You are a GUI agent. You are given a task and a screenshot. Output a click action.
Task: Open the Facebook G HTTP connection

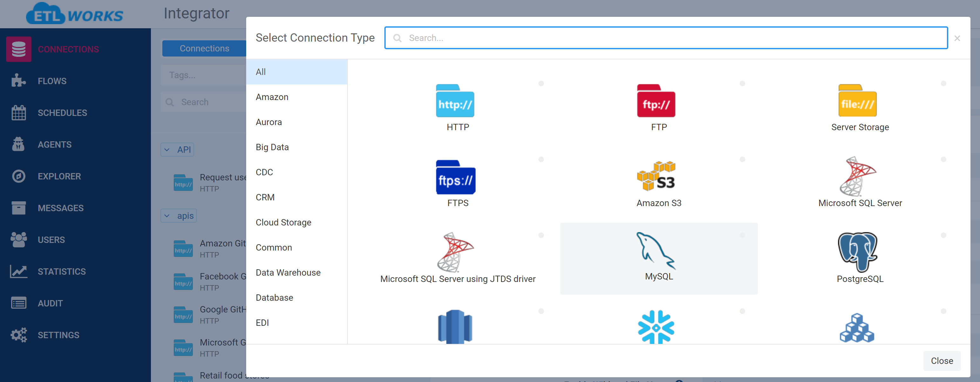210,282
